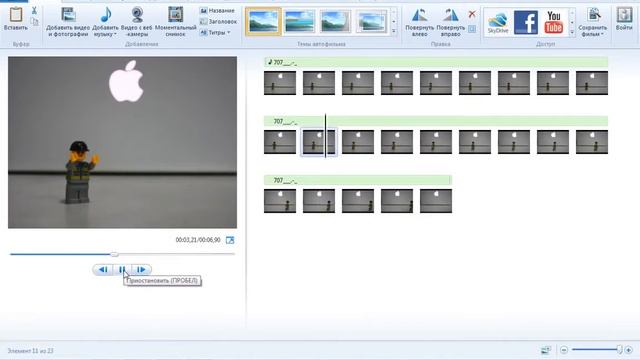Click the black playhead line on the storyboard

325,136
